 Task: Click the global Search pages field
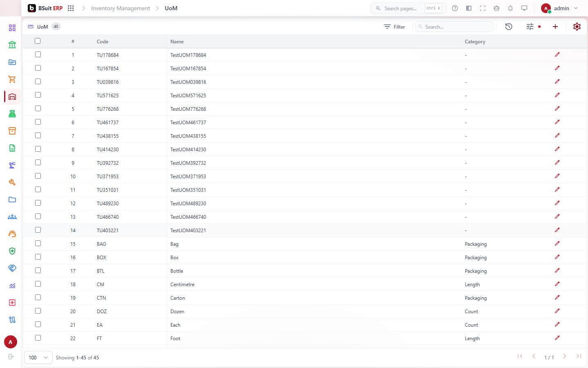pyautogui.click(x=408, y=8)
